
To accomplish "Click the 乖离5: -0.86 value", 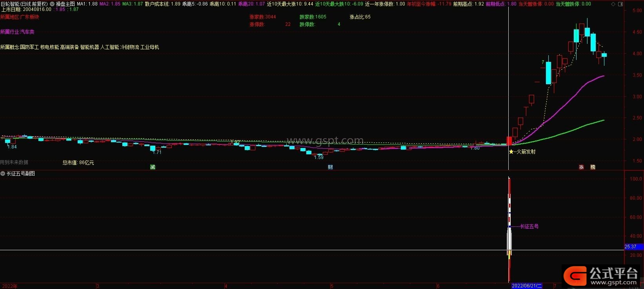I will (x=195, y=4).
